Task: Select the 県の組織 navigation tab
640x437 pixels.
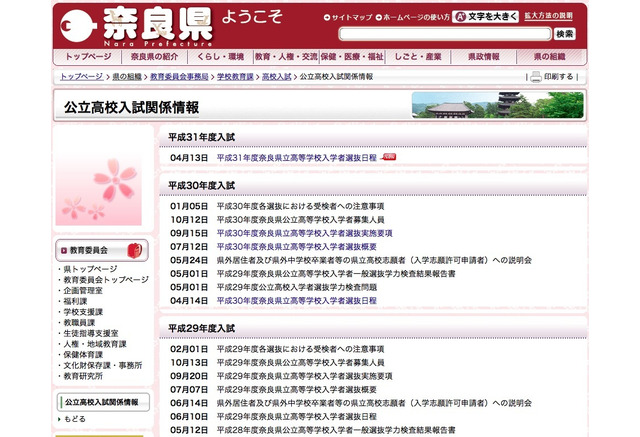Action: [550, 57]
